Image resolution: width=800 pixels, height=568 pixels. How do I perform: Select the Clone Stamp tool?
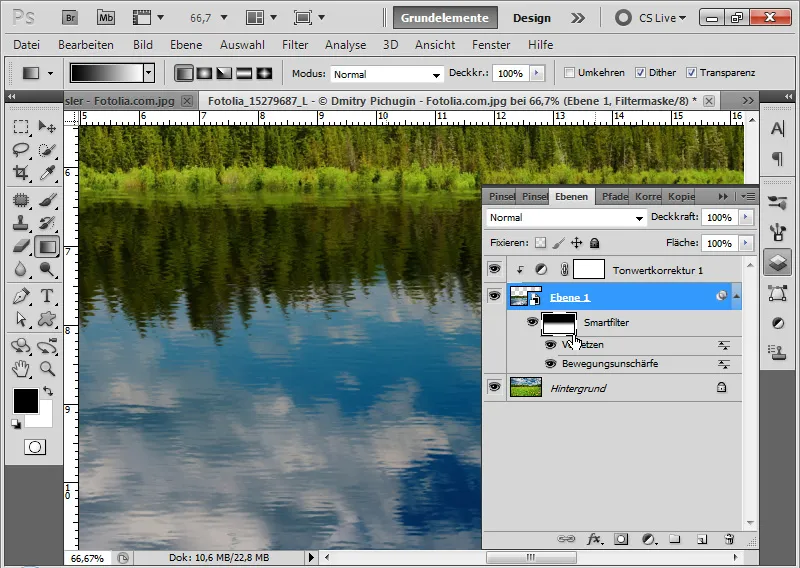(x=21, y=223)
